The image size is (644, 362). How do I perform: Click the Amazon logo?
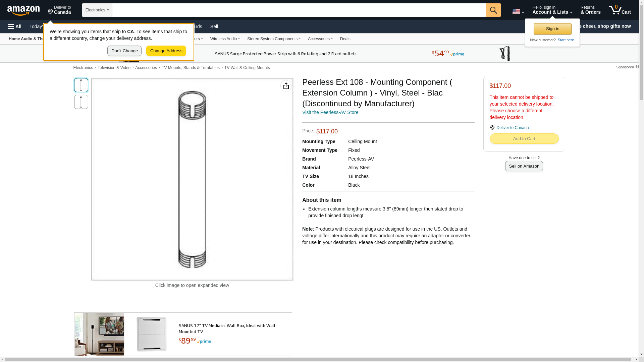pyautogui.click(x=23, y=11)
